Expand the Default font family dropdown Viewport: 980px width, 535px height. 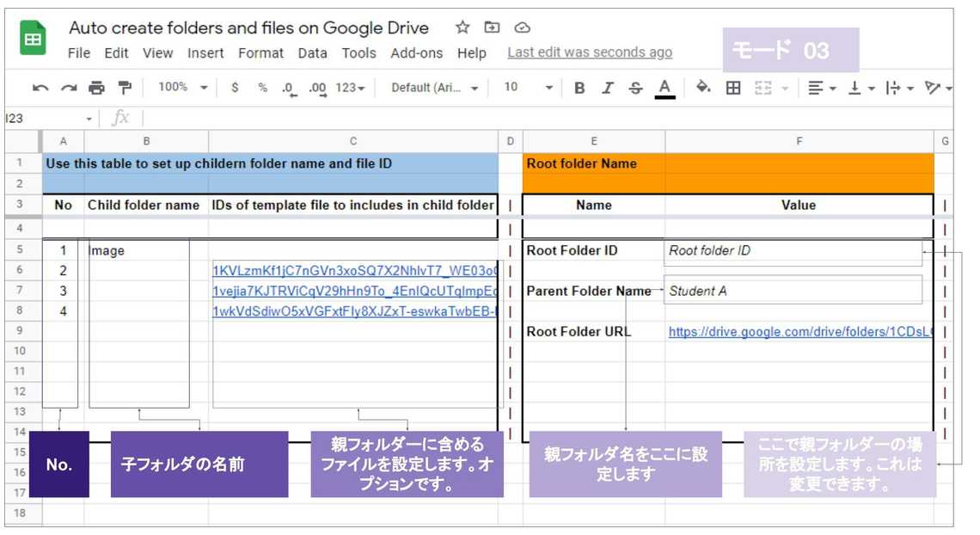click(x=434, y=88)
